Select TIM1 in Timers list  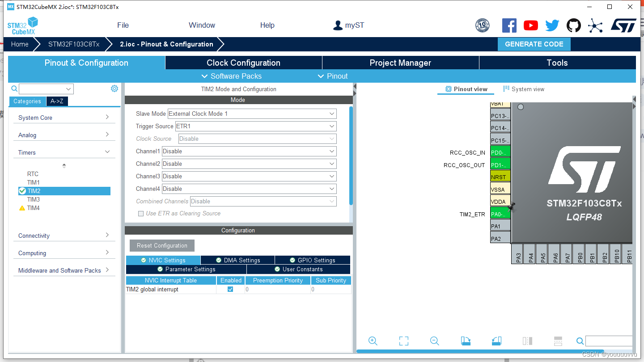pyautogui.click(x=34, y=182)
